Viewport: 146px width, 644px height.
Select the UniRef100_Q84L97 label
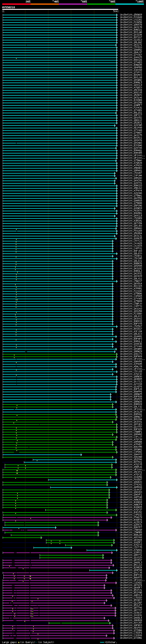click(x=131, y=53)
